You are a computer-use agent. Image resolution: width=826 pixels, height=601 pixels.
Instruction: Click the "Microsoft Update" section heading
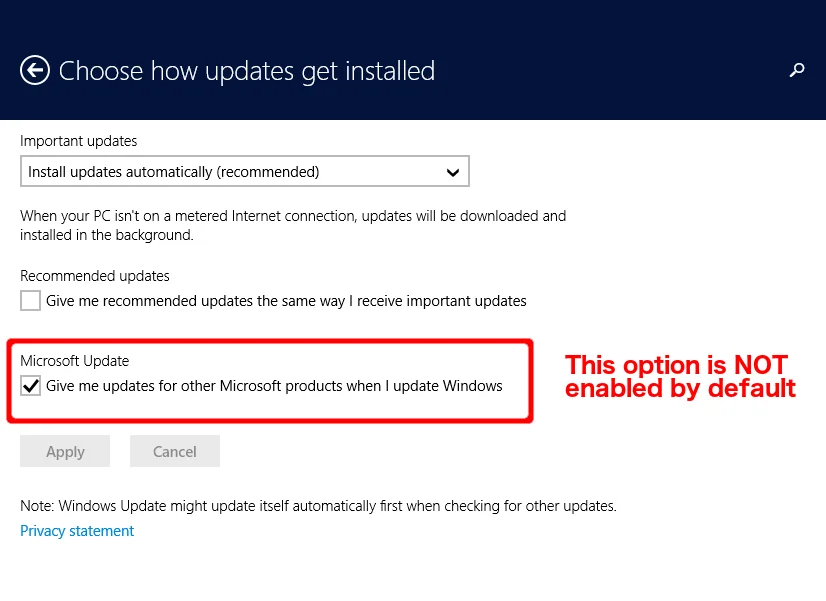pyautogui.click(x=75, y=361)
